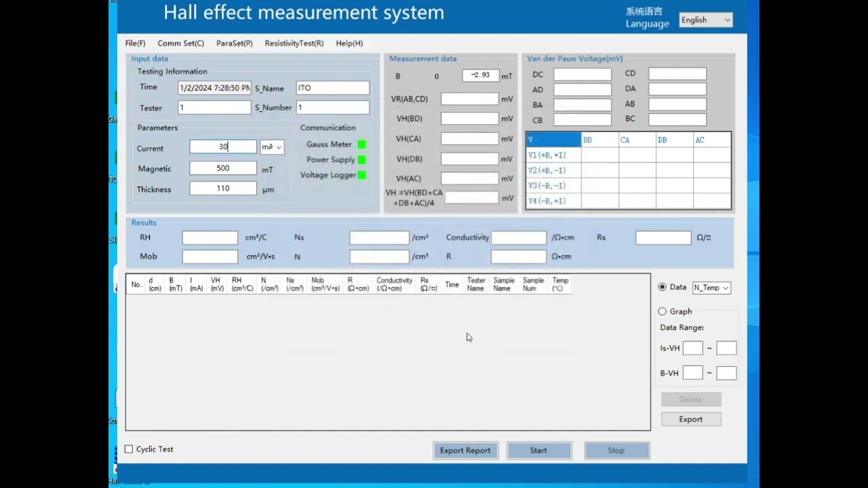Click the VH(CA) voltage field
The height and width of the screenshot is (488, 868).
tap(470, 139)
